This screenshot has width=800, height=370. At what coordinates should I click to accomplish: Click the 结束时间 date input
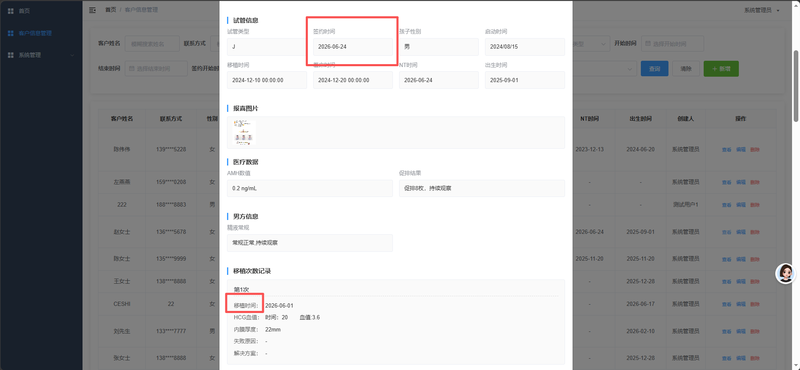[156, 68]
